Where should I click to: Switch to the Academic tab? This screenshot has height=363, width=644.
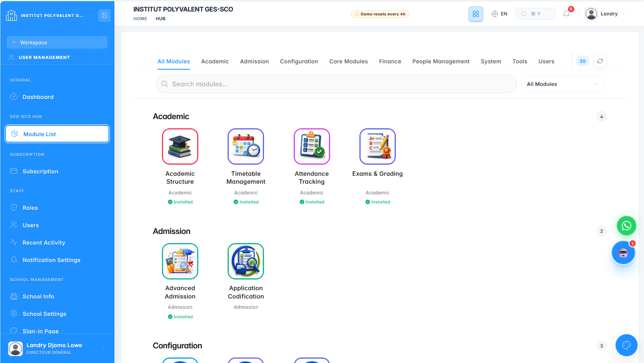(x=215, y=61)
